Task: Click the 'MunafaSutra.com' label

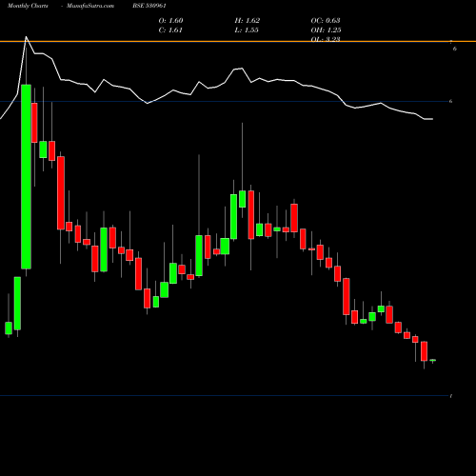Action: [90, 6]
